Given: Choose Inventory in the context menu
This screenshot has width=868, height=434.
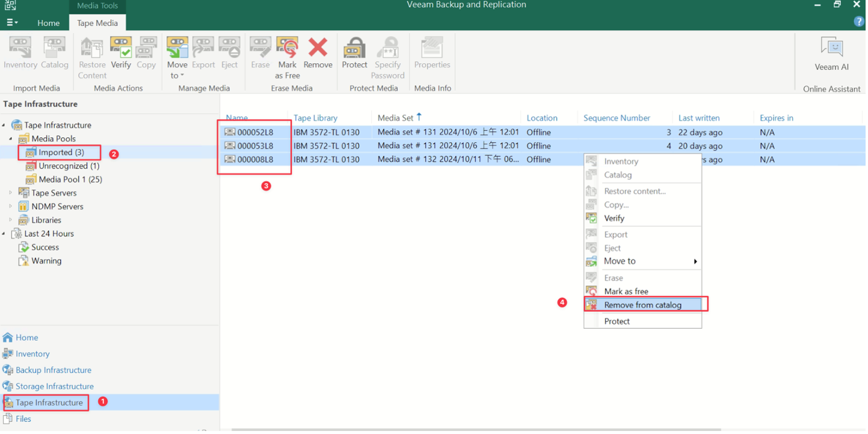Looking at the screenshot, I should 643,161.
